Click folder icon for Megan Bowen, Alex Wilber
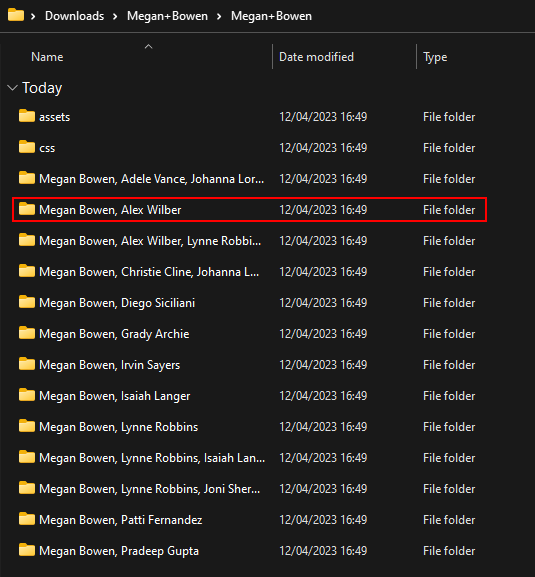Image resolution: width=535 pixels, height=577 pixels. (x=27, y=209)
